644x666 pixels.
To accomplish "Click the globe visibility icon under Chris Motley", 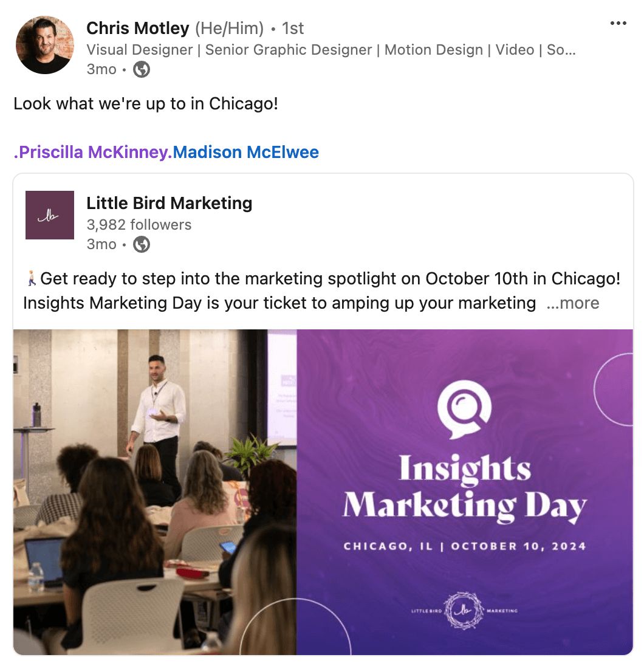I will (142, 69).
